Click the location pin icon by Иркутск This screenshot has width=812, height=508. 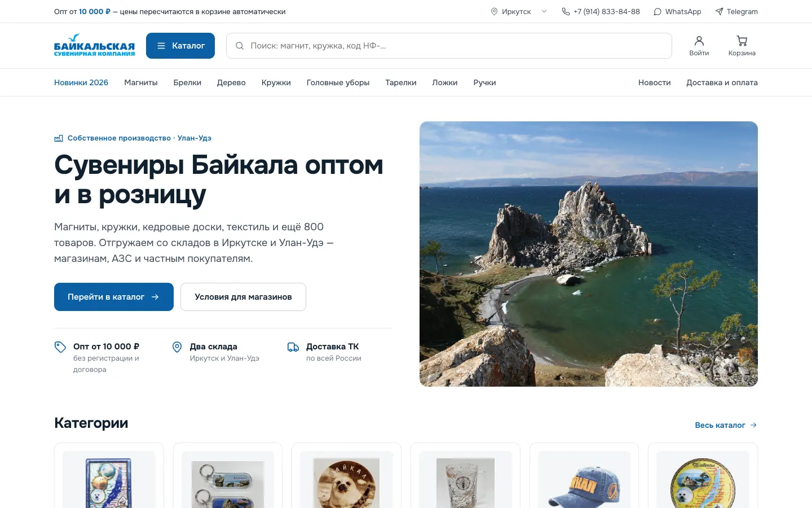tap(494, 11)
